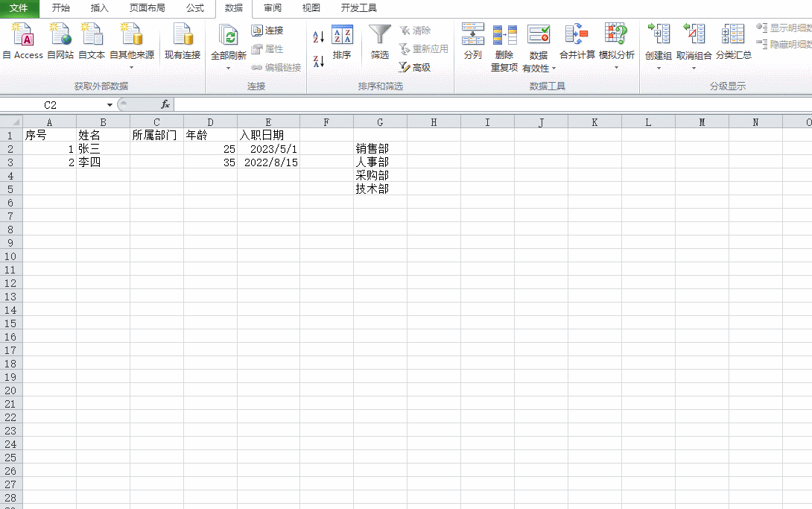The height and width of the screenshot is (509, 812).
Task: Open the 数据有效性 dropdown arrow
Action: tap(554, 69)
